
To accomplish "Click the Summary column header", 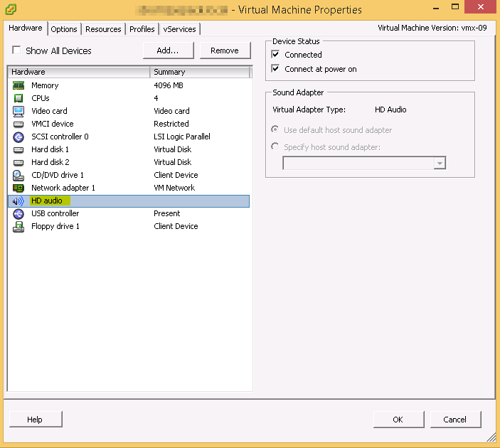I will pos(200,72).
